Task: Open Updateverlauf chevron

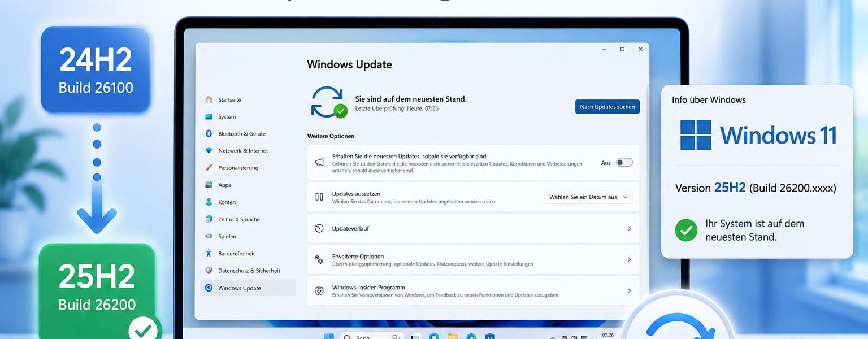Action: pos(629,228)
